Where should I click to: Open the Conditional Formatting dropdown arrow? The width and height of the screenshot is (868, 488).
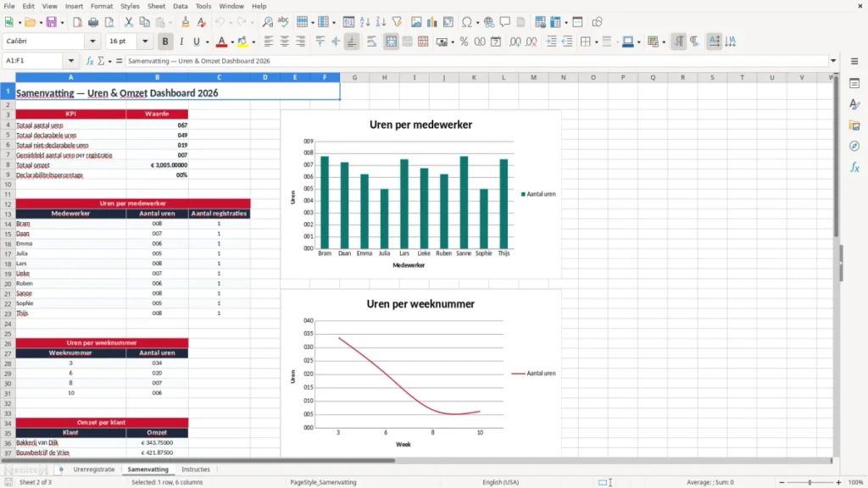[x=664, y=42]
